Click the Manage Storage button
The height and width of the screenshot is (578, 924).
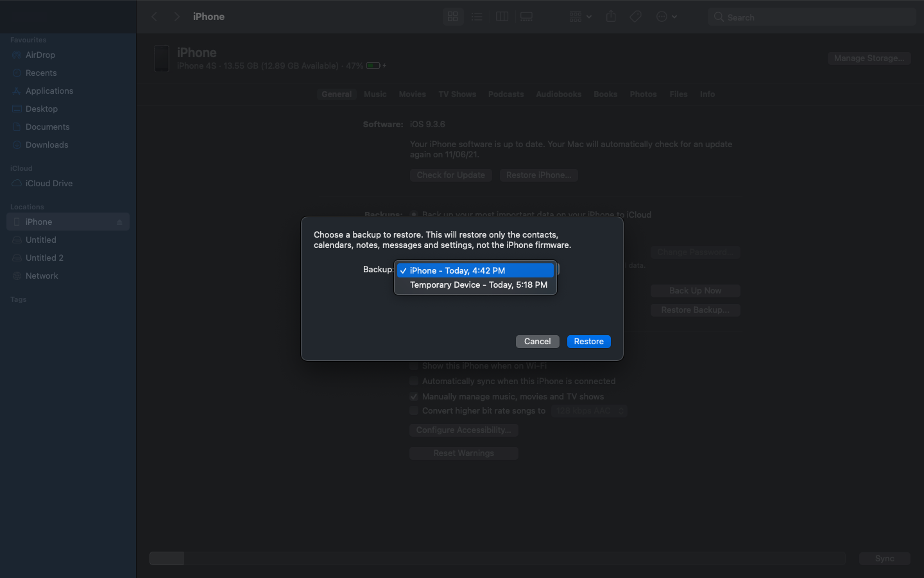(869, 58)
